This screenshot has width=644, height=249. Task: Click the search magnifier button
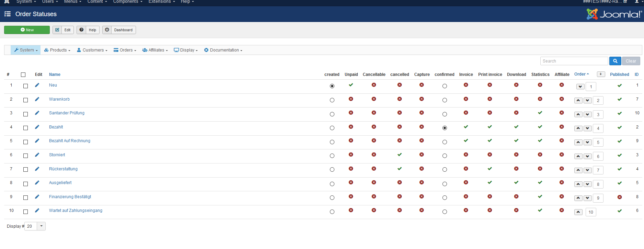[x=615, y=61]
